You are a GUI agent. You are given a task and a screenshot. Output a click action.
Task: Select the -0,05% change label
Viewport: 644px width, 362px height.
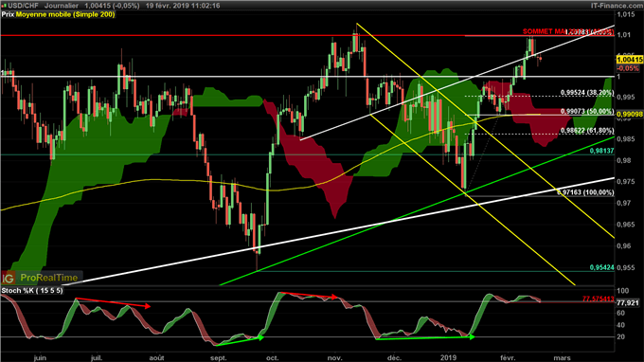629,68
